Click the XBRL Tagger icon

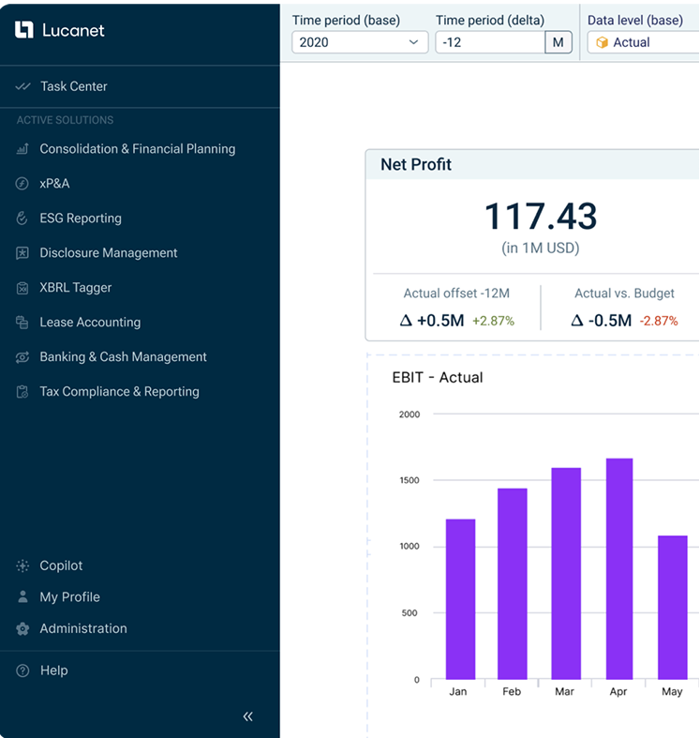[x=22, y=288]
